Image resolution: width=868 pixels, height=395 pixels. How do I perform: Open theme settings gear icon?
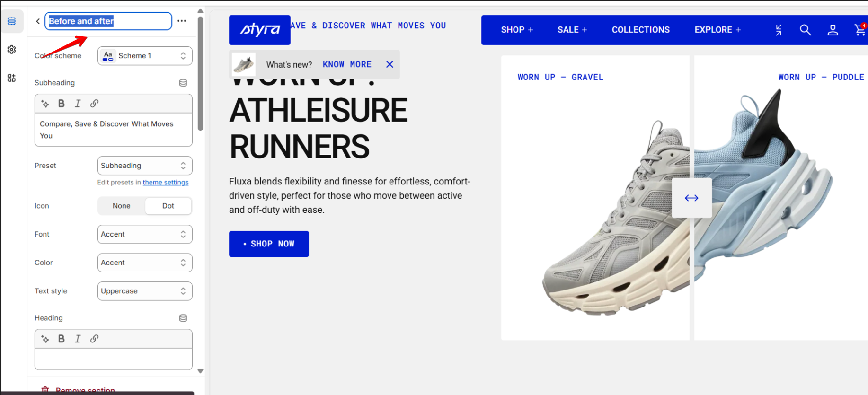point(12,50)
